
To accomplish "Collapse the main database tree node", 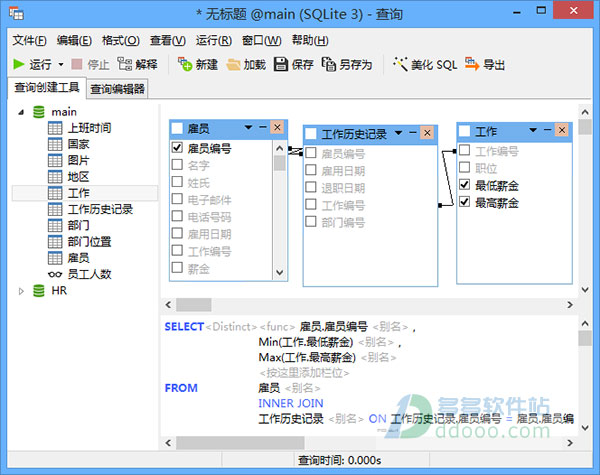I will click(21, 112).
